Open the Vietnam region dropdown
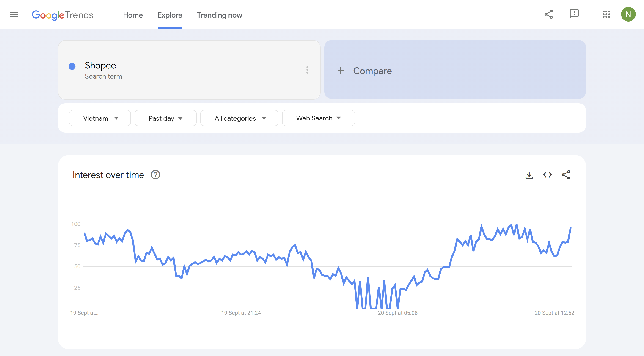The height and width of the screenshot is (356, 644). click(x=100, y=118)
